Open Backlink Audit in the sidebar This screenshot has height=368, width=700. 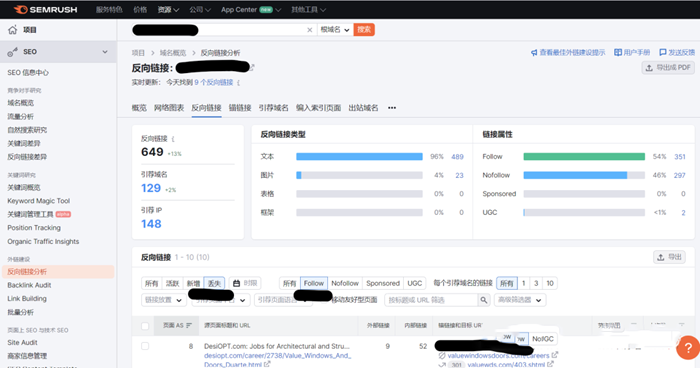[29, 285]
